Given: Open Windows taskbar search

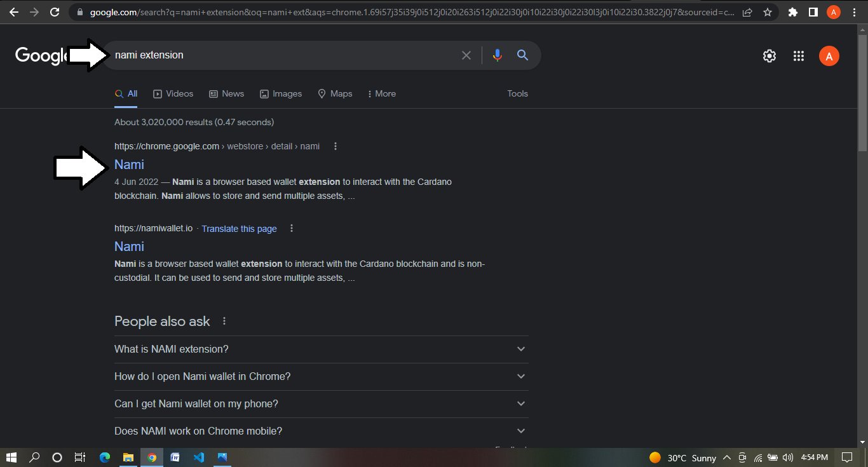Looking at the screenshot, I should [34, 457].
